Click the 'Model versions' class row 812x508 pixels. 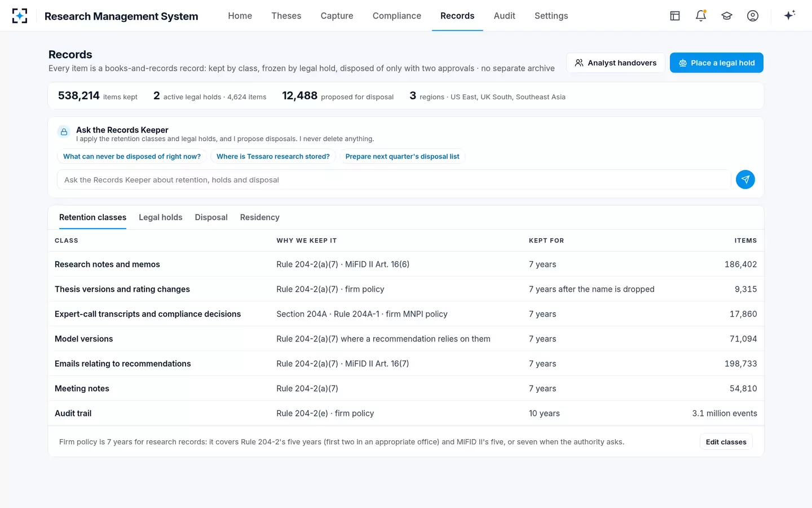click(x=406, y=339)
